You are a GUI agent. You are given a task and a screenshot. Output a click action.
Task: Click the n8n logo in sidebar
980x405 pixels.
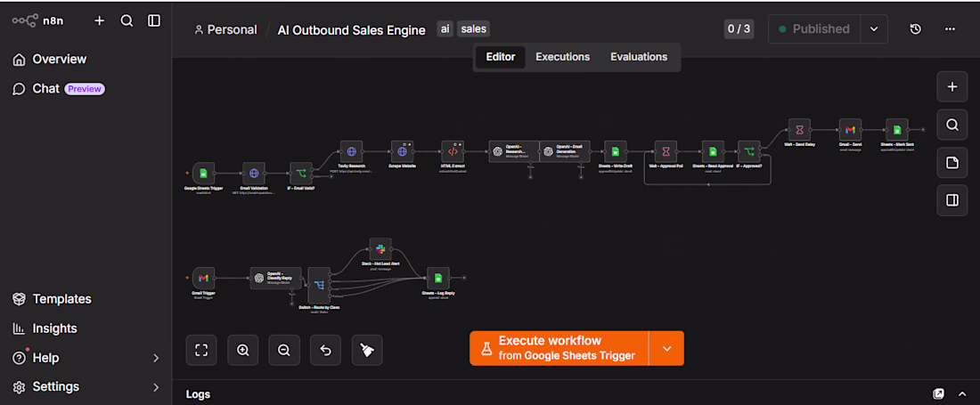tap(37, 20)
